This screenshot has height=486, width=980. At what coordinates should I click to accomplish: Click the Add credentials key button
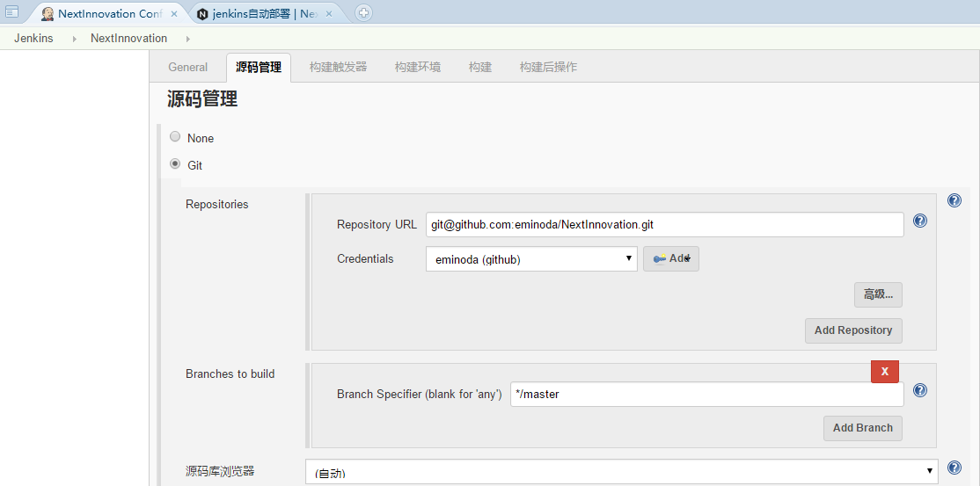coord(671,258)
